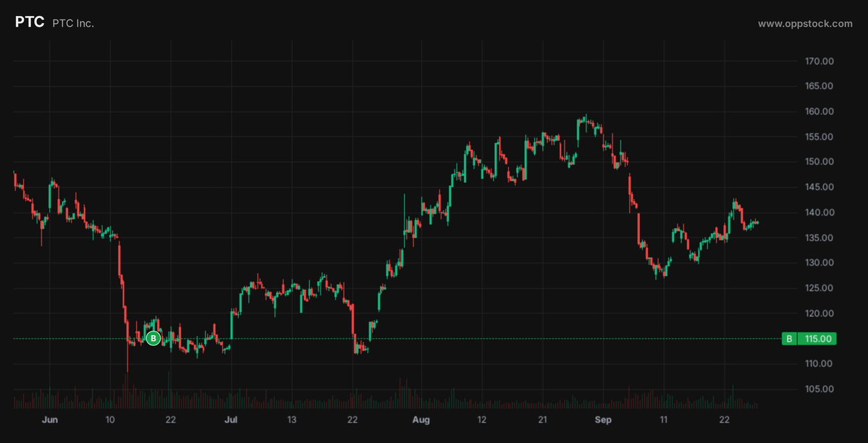Click the green B badge beside 115.00
The height and width of the screenshot is (443, 868).
[x=789, y=339]
